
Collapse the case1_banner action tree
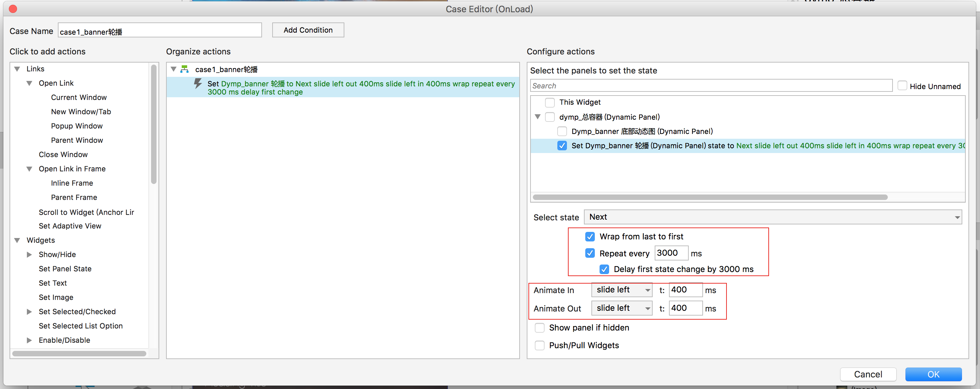coord(174,69)
